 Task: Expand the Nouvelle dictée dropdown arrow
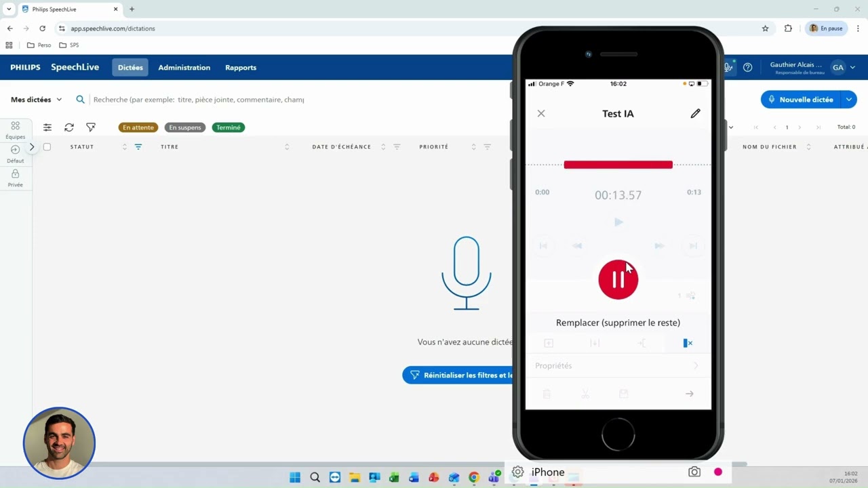click(848, 100)
